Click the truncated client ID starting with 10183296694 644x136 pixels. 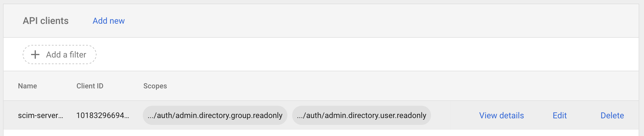click(x=102, y=115)
